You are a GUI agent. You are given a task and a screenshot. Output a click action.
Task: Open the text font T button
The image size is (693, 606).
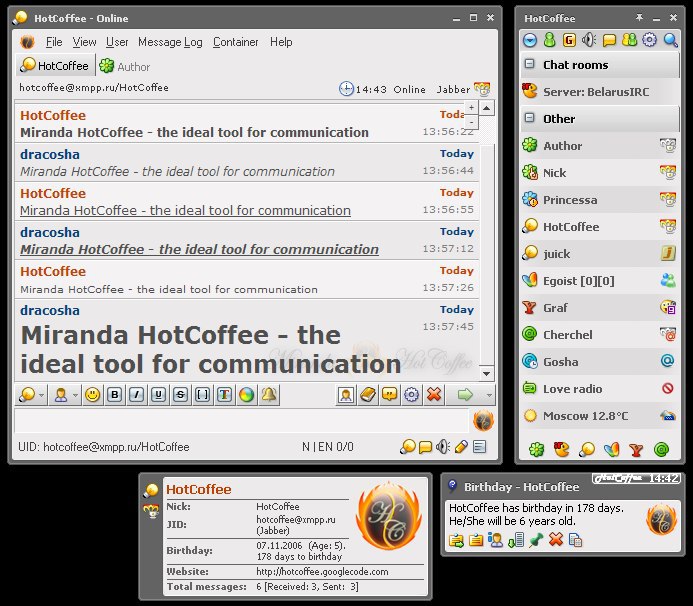coord(225,395)
